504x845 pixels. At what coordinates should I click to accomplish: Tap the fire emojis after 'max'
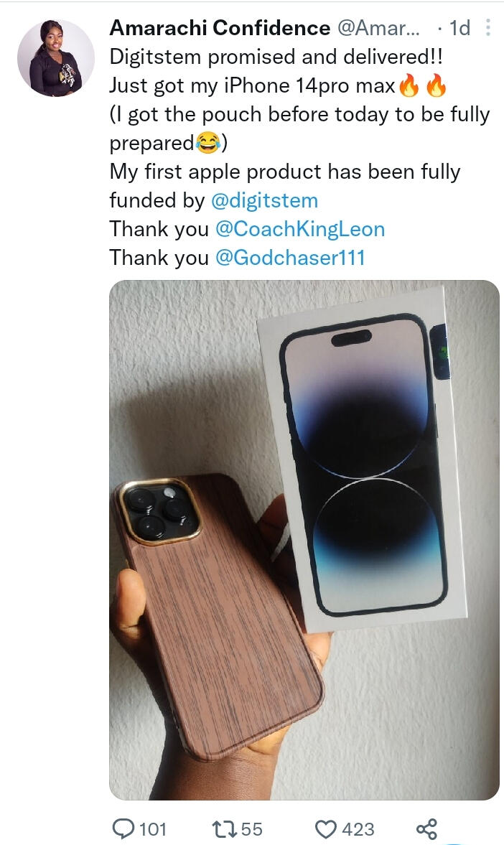tap(424, 86)
